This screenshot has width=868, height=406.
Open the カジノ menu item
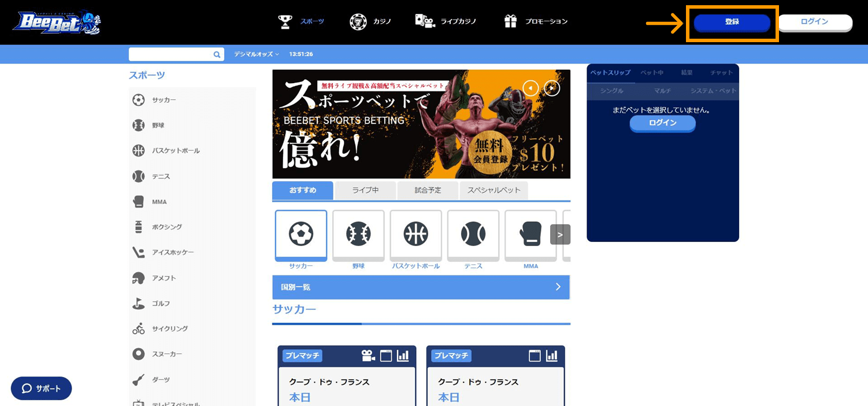(x=370, y=21)
